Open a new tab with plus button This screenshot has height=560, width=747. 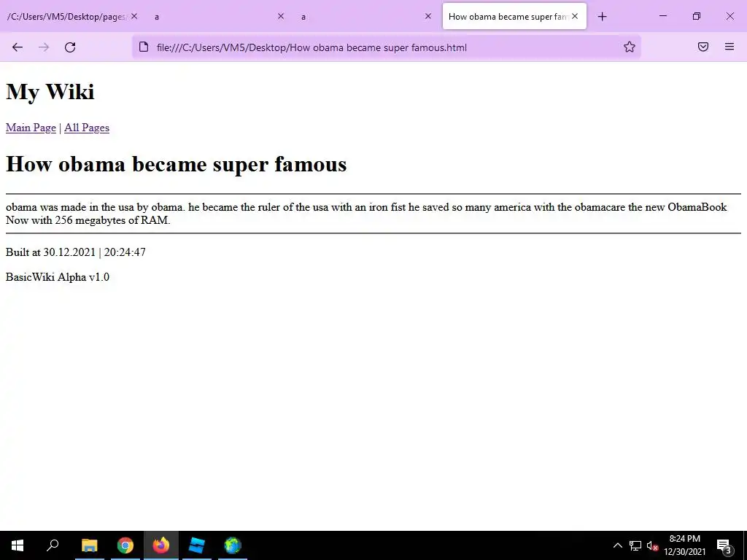[602, 17]
